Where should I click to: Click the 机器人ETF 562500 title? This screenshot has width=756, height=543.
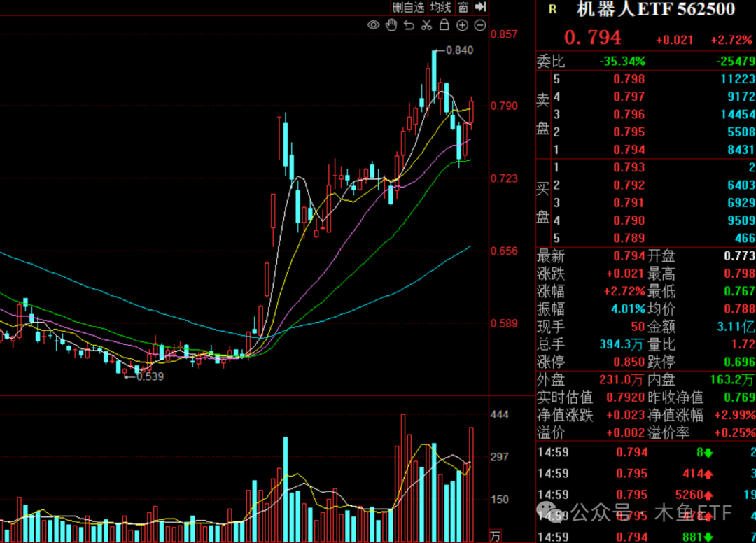point(655,9)
